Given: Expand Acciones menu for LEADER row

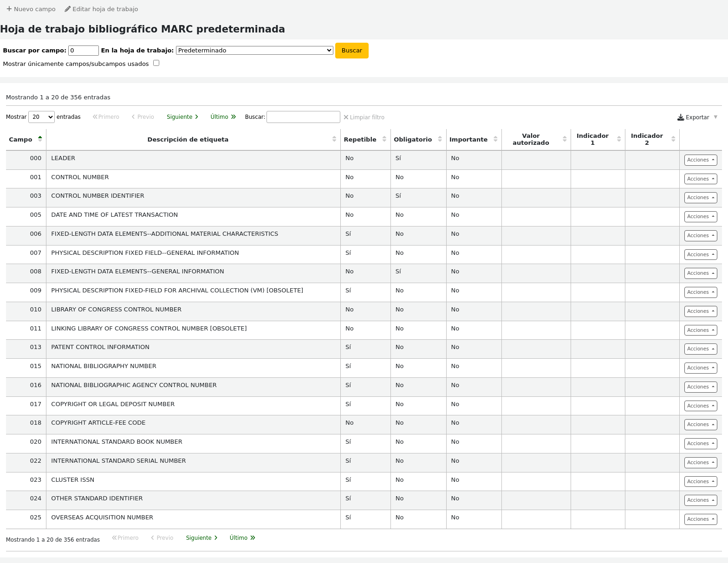Looking at the screenshot, I should tap(701, 160).
